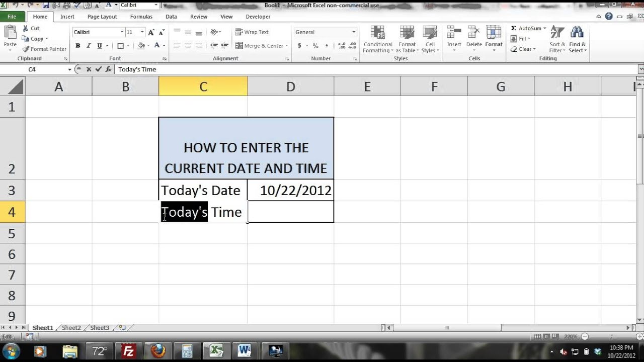644x362 pixels.
Task: Switch to the Developer tab
Action: click(x=258, y=17)
